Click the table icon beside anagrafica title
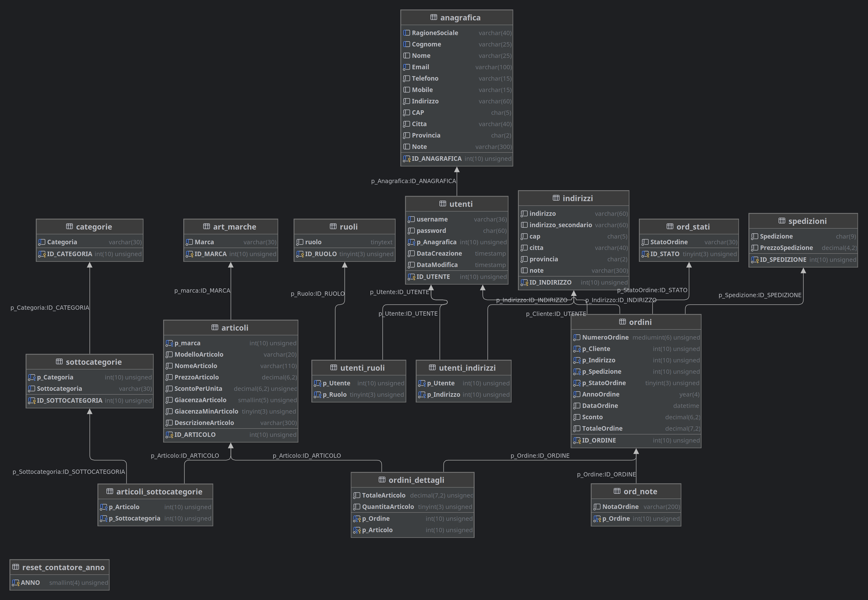 [434, 17]
